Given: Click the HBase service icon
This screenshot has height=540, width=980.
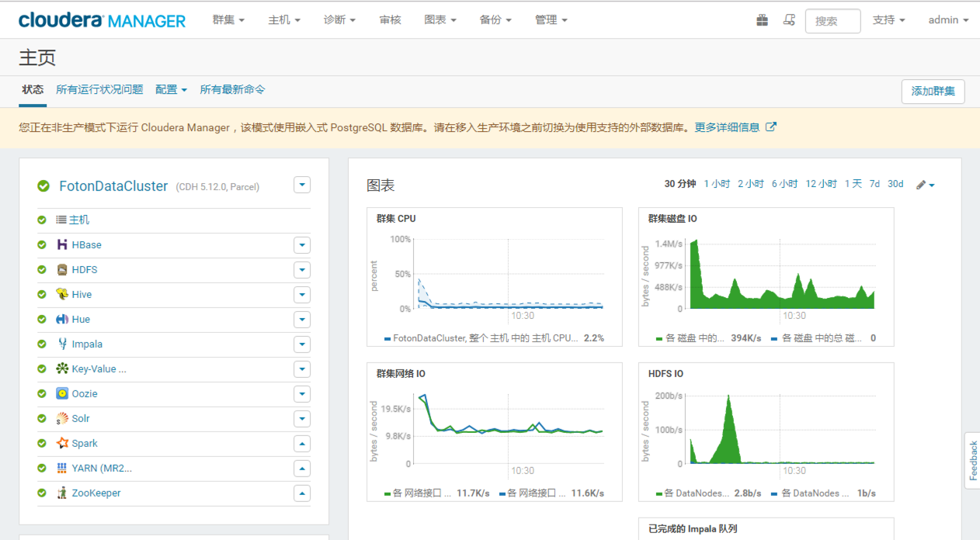Looking at the screenshot, I should click(x=62, y=245).
